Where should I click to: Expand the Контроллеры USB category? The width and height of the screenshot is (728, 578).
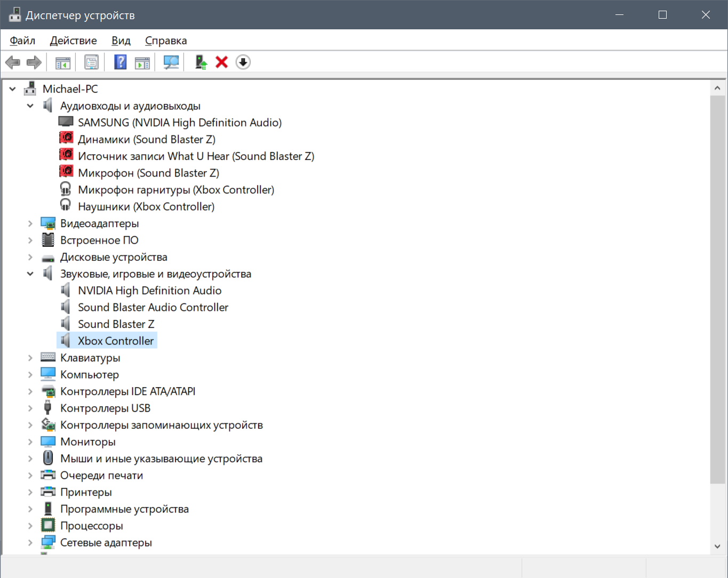[30, 408]
